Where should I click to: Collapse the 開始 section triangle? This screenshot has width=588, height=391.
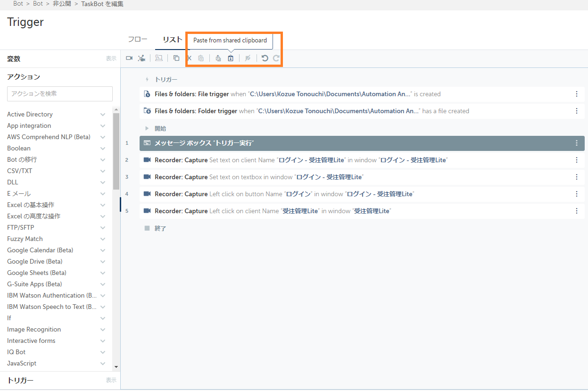click(x=147, y=128)
